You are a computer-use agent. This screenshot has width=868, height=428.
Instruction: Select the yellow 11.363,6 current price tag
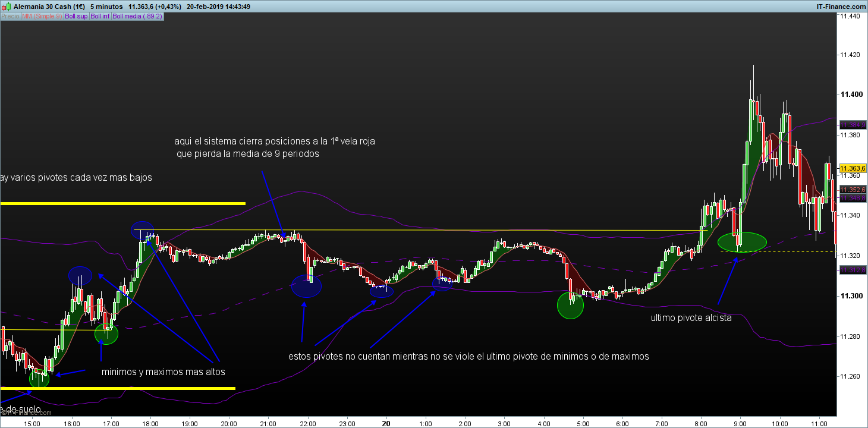[x=853, y=168]
